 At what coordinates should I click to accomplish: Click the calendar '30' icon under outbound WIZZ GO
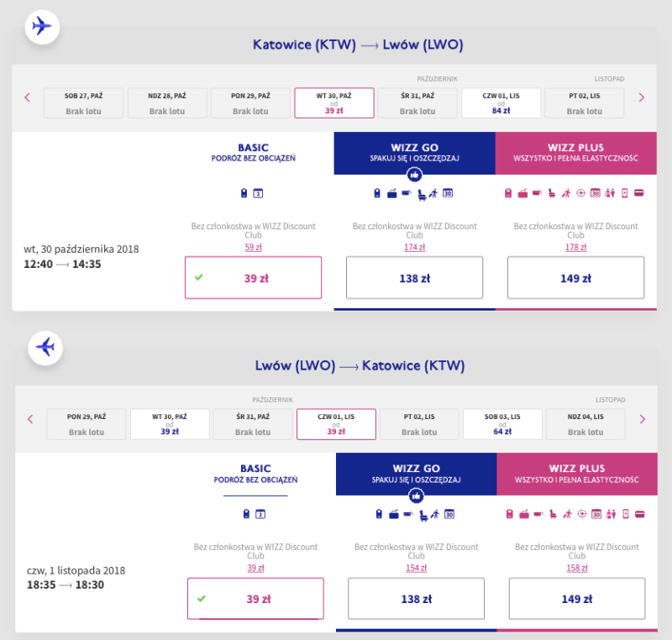[x=448, y=193]
